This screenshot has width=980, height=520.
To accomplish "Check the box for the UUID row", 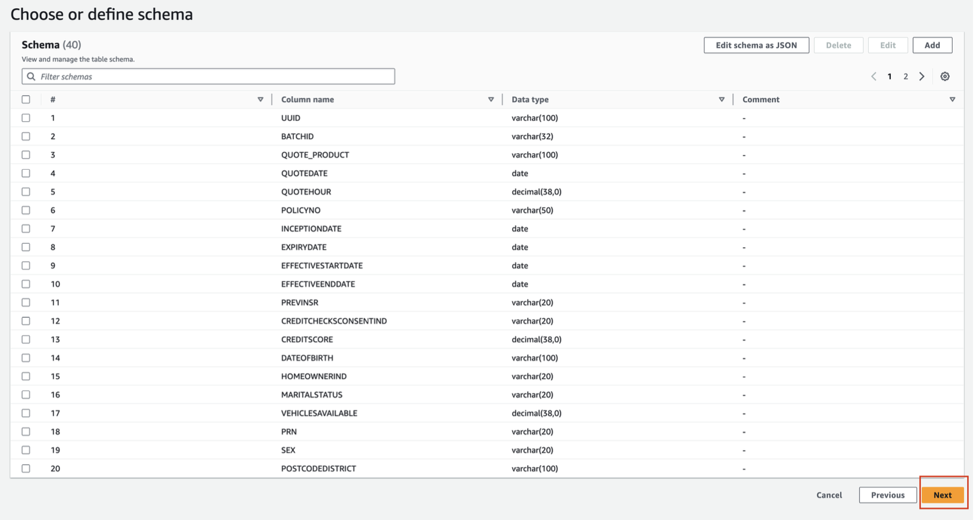I will tap(26, 118).
